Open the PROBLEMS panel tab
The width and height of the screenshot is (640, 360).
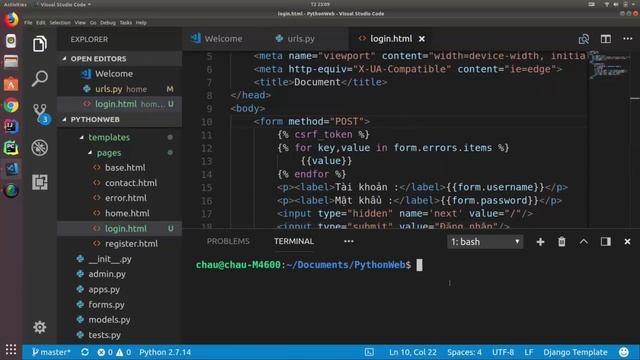tap(228, 241)
